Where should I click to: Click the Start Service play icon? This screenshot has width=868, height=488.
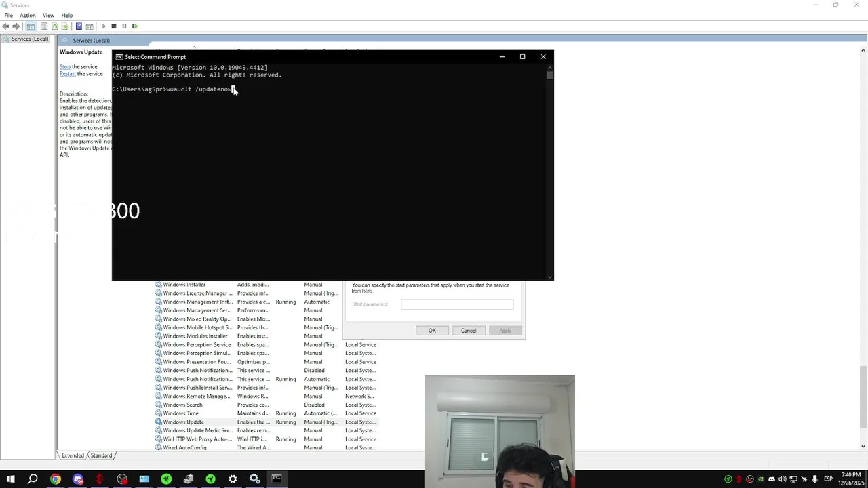[x=104, y=26]
